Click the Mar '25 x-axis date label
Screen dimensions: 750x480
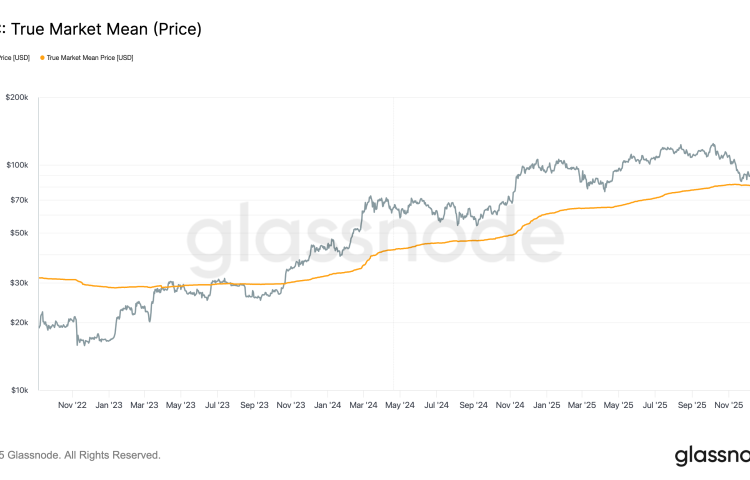[x=582, y=406]
